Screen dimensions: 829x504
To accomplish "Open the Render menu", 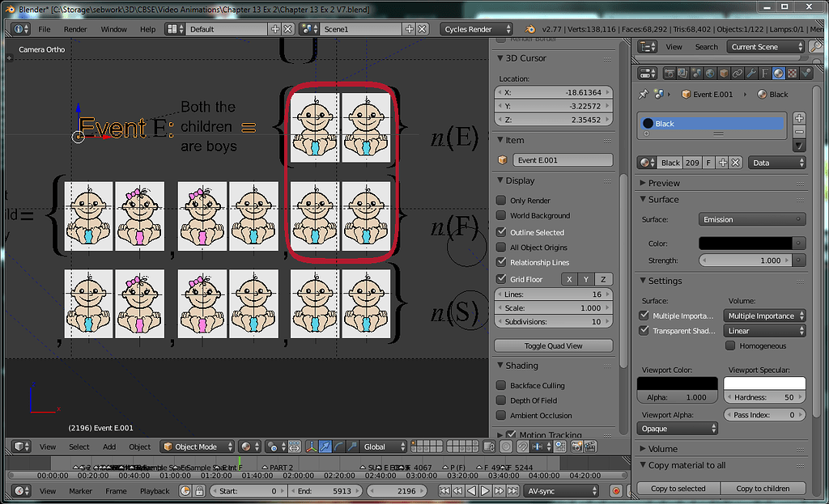I will pyautogui.click(x=75, y=29).
